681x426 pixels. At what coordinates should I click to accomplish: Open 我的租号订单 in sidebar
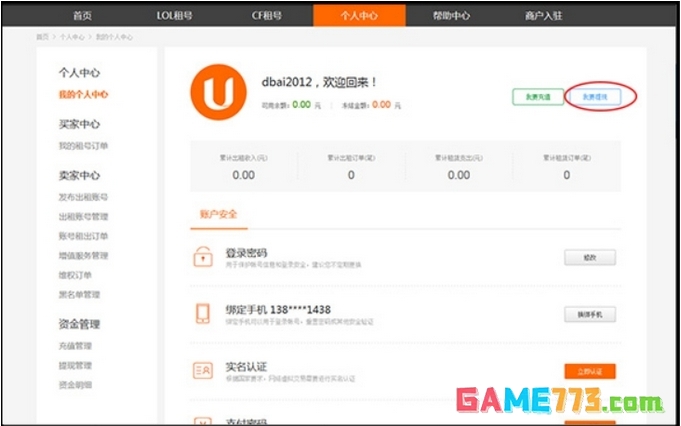[83, 145]
